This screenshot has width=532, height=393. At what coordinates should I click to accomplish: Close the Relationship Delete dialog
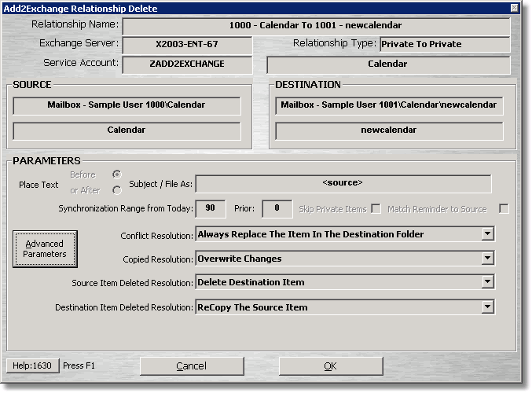[x=515, y=8]
